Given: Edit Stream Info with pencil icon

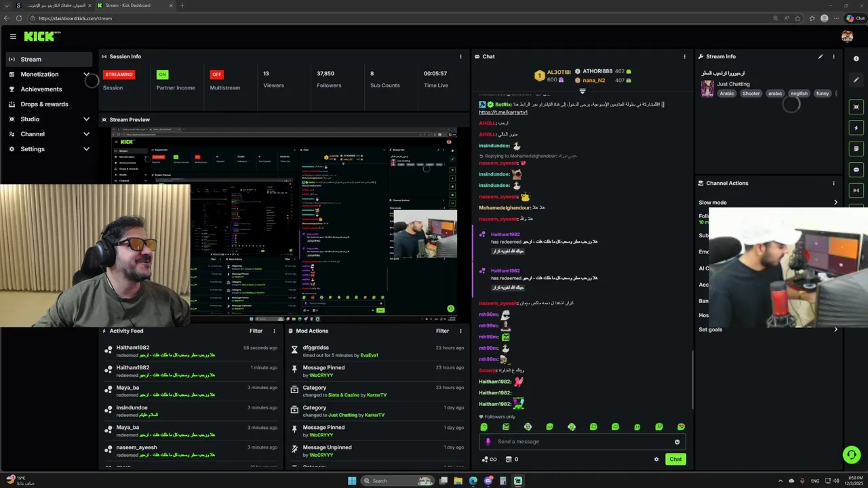Looking at the screenshot, I should [x=821, y=57].
